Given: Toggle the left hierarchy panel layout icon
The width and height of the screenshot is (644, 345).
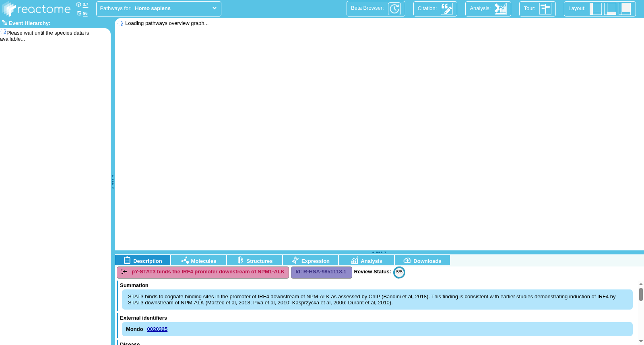Looking at the screenshot, I should 596,8.
